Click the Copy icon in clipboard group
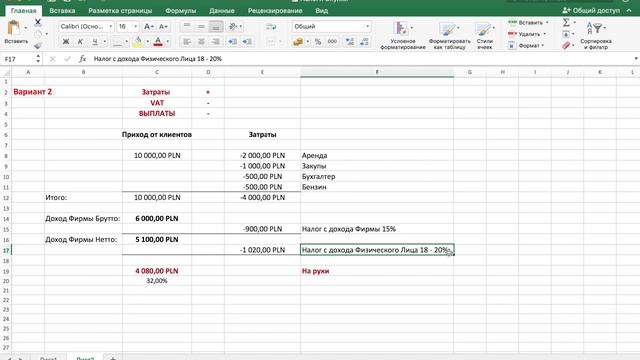 pyautogui.click(x=38, y=34)
